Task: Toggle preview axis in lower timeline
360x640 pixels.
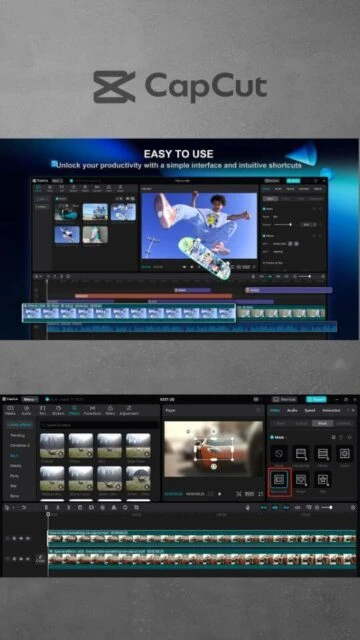Action: pos(298,507)
